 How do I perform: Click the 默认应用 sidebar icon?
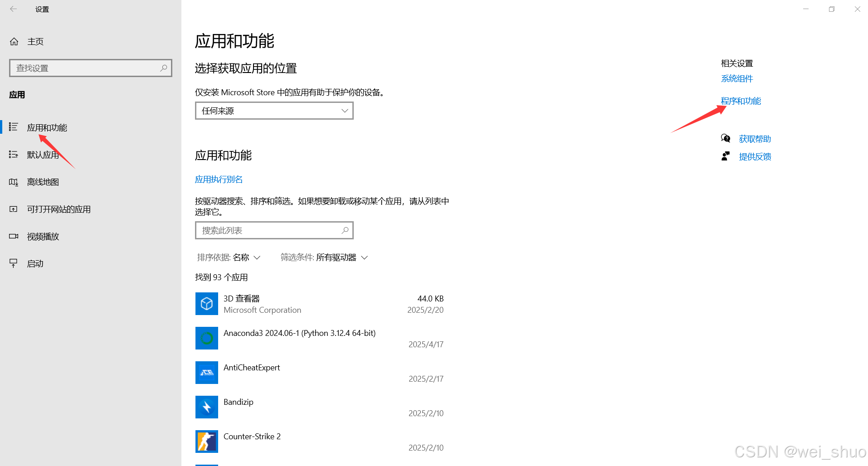click(14, 155)
